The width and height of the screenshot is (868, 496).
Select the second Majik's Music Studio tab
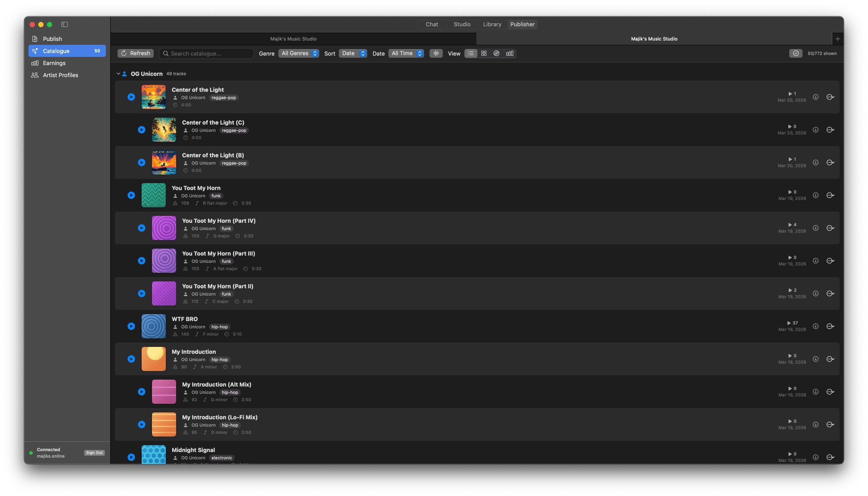pyautogui.click(x=654, y=39)
